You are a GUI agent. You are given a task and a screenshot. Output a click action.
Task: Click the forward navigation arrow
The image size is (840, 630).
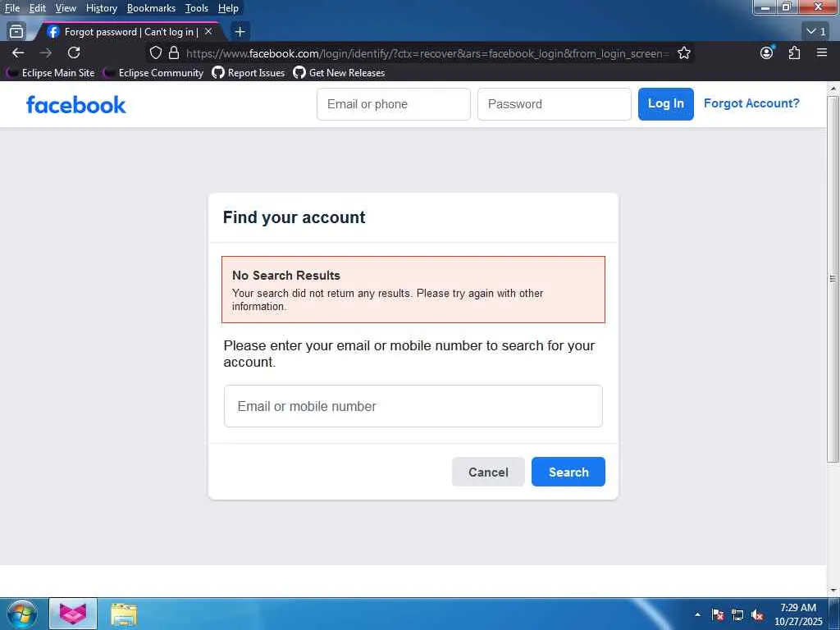[x=46, y=53]
